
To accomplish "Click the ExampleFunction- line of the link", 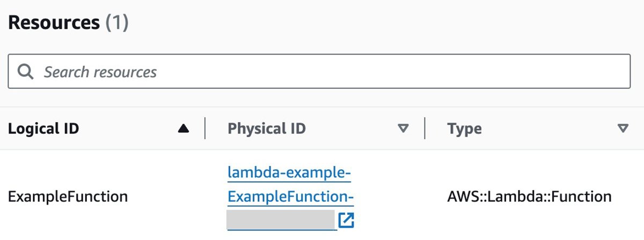I will pos(290,197).
